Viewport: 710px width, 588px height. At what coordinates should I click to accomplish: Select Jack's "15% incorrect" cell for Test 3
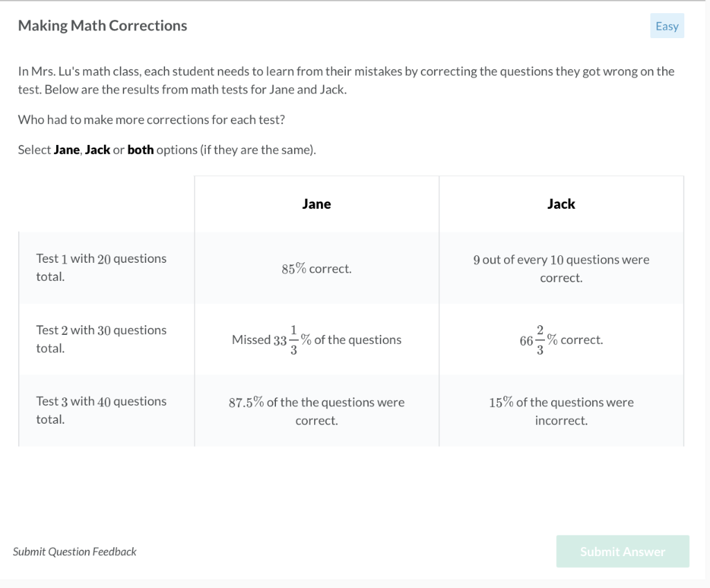pos(561,410)
